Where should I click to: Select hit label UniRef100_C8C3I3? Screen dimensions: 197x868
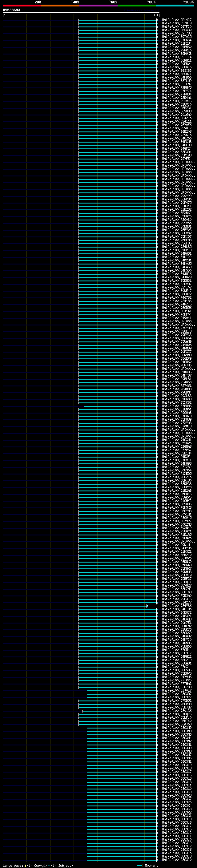pyautogui.click(x=177, y=857)
